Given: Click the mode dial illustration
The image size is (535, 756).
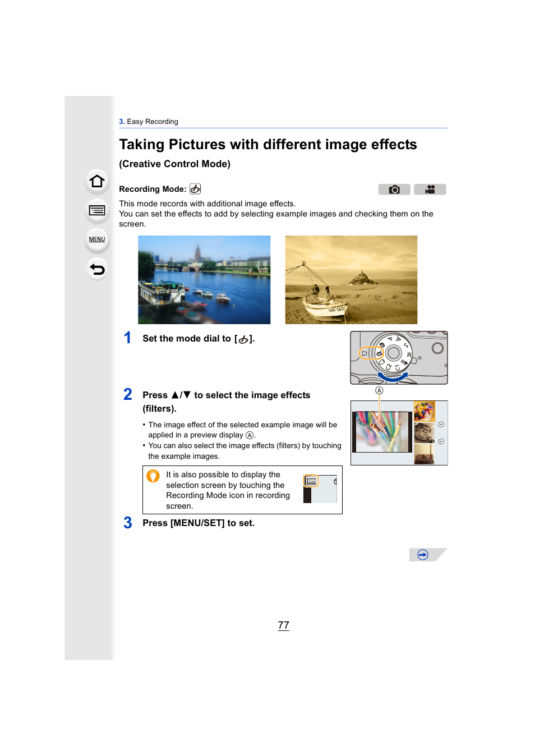Looking at the screenshot, I should pyautogui.click(x=399, y=358).
